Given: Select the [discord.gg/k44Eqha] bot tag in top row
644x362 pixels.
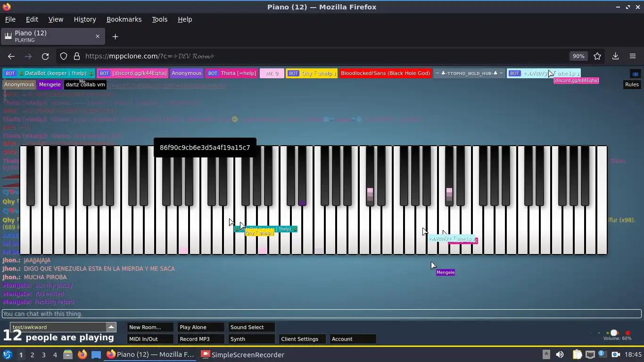Looking at the screenshot, I should [x=132, y=73].
